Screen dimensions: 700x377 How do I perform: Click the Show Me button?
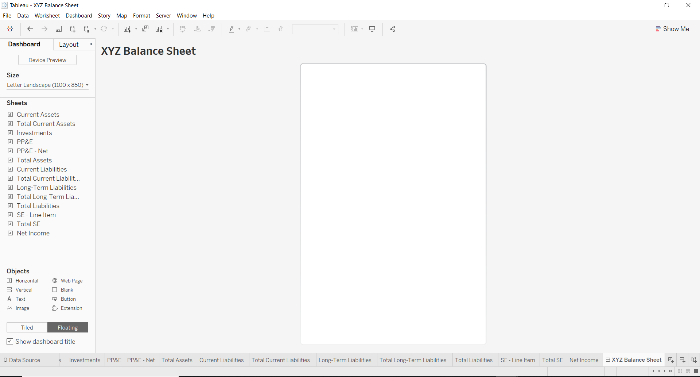(x=672, y=29)
